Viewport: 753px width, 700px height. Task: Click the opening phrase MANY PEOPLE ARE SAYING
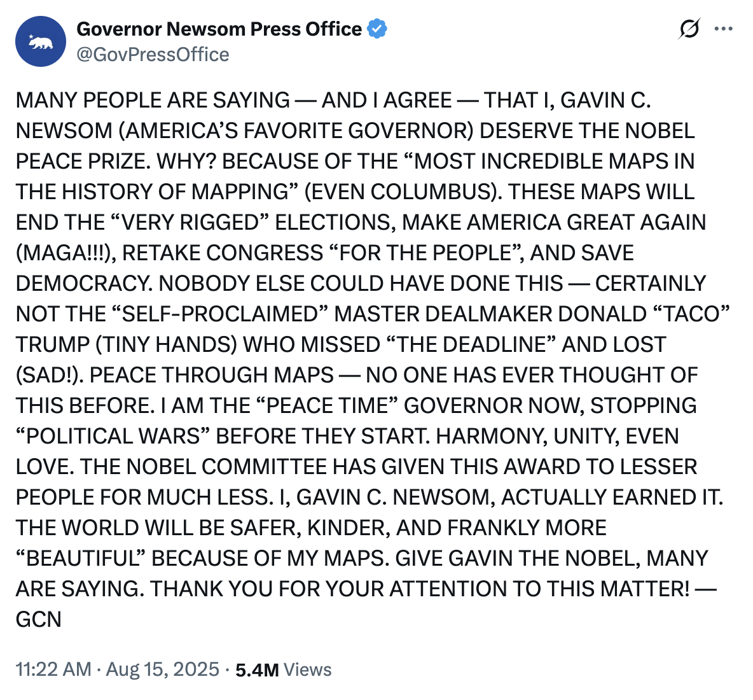(153, 101)
